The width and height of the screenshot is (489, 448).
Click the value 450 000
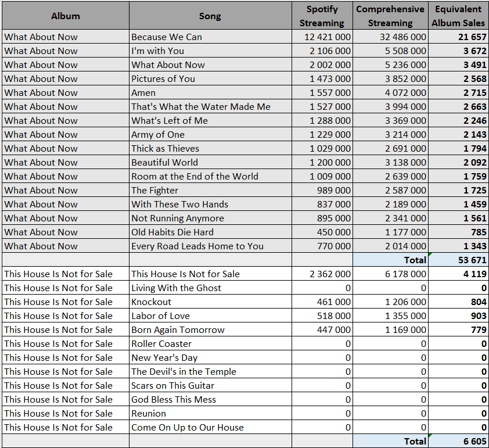(322, 232)
